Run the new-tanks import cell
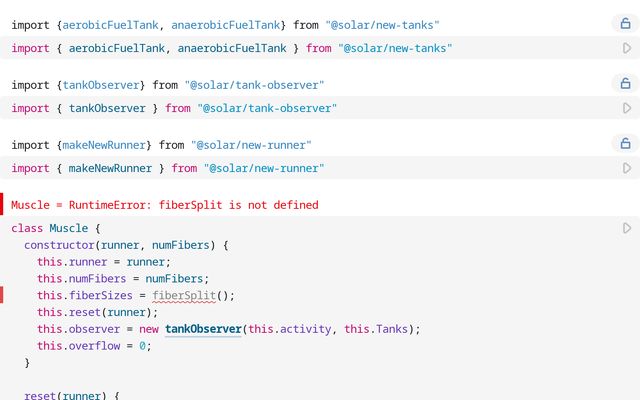The height and width of the screenshot is (400, 640). (x=627, y=48)
